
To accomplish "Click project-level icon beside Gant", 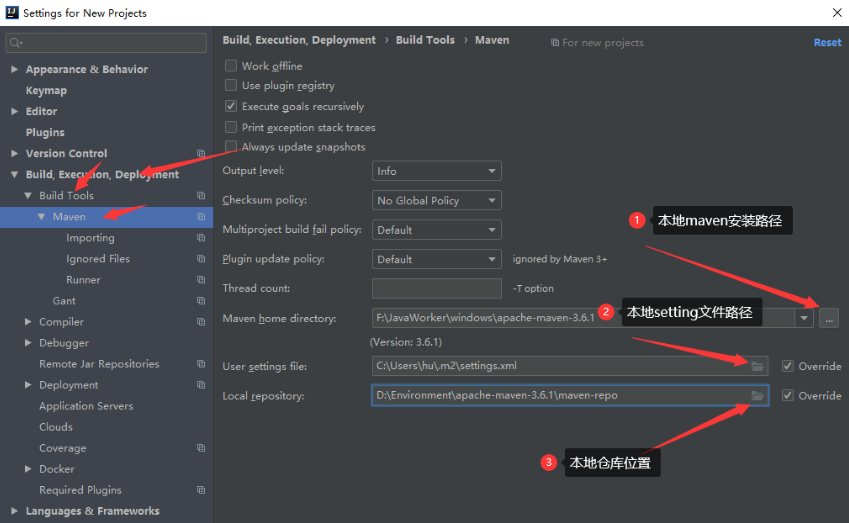I will pyautogui.click(x=201, y=300).
